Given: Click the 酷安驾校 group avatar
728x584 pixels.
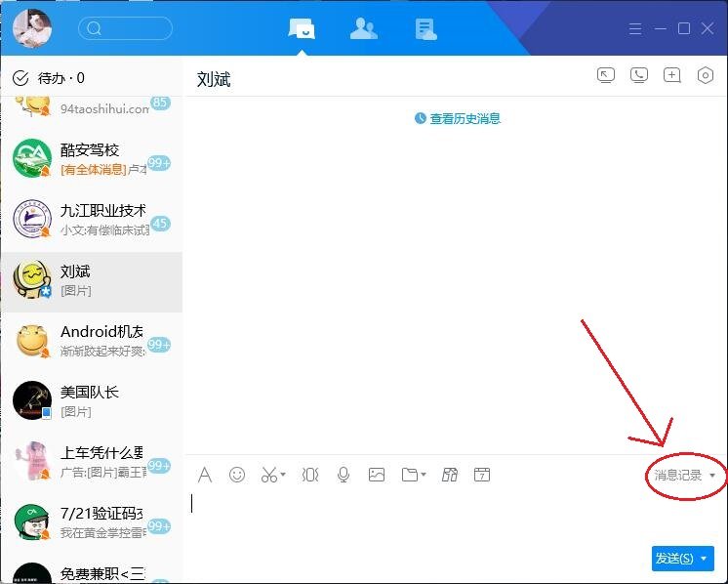Looking at the screenshot, I should click(31, 158).
